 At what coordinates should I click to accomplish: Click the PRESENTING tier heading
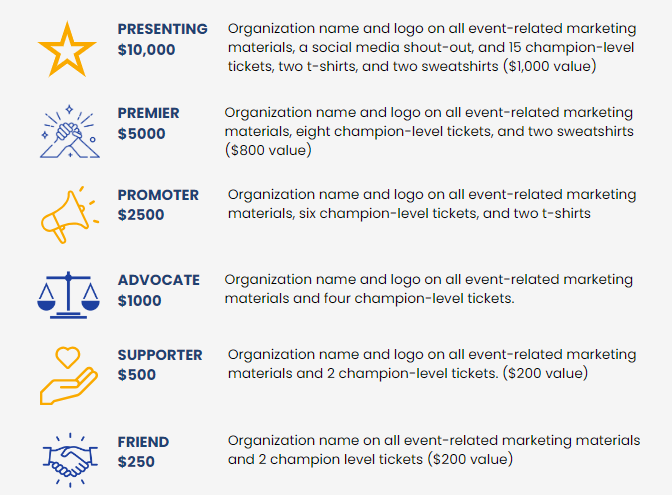tap(162, 29)
